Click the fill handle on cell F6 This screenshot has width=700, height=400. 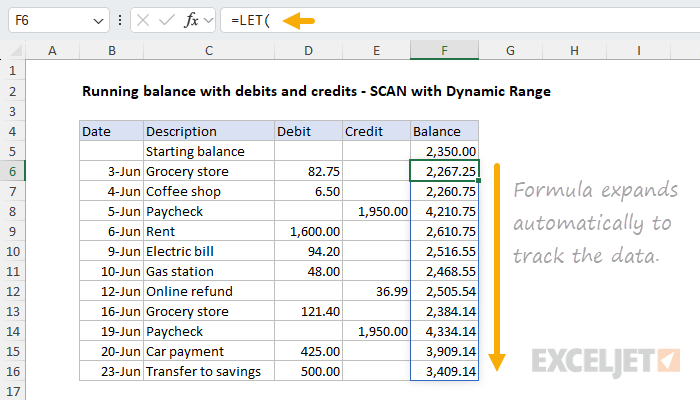pyautogui.click(x=479, y=181)
